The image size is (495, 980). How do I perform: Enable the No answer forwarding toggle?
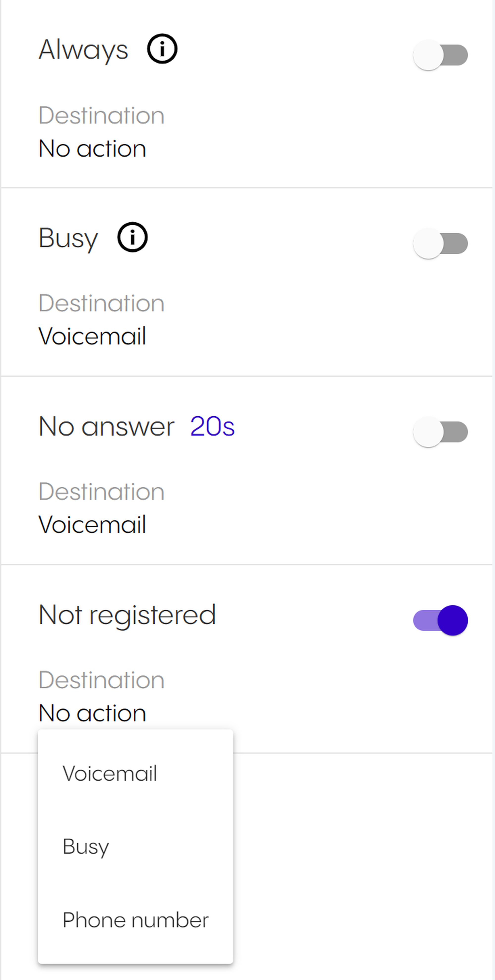(x=441, y=432)
